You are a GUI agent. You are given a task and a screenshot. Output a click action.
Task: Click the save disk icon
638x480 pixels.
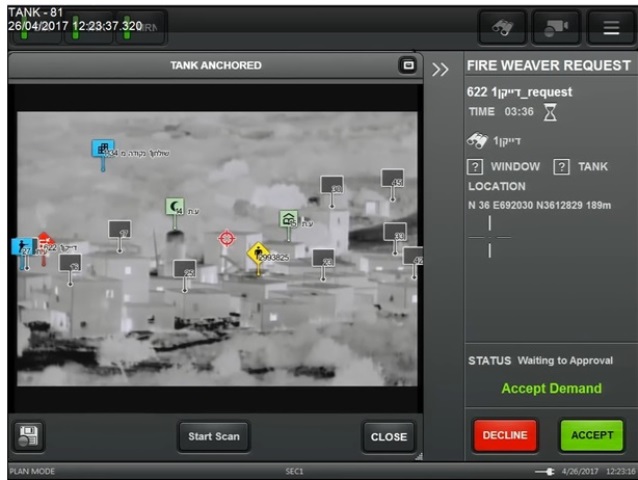pos(28,436)
